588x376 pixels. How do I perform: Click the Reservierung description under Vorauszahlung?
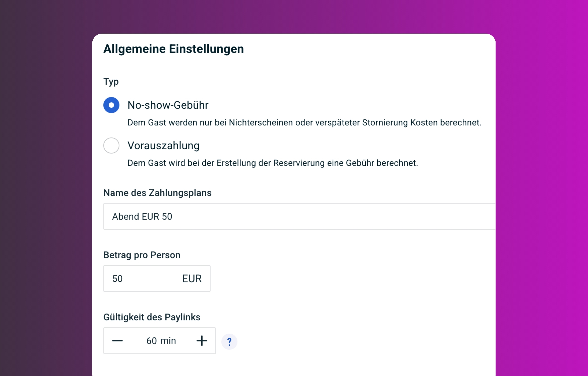coord(273,163)
